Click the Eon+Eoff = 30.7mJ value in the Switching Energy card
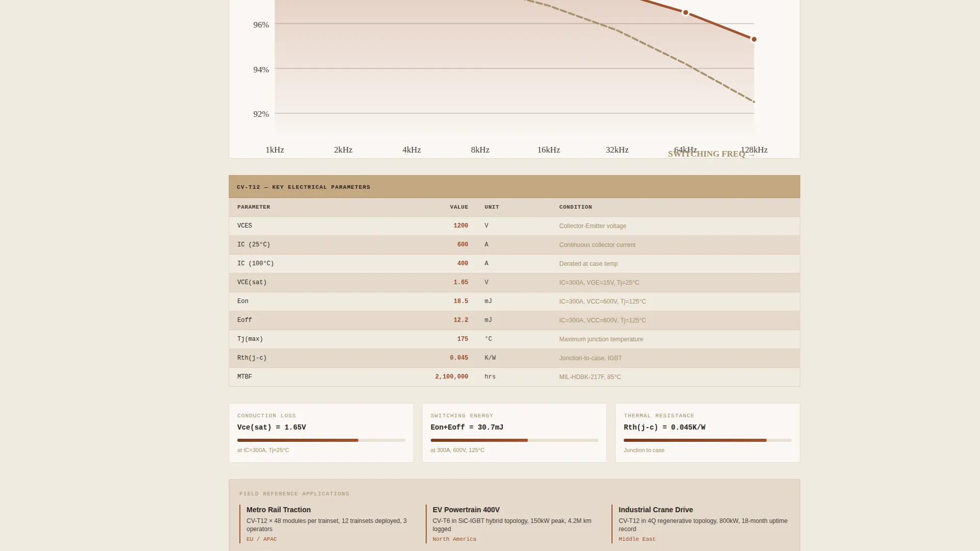The image size is (980, 551). pos(467,428)
